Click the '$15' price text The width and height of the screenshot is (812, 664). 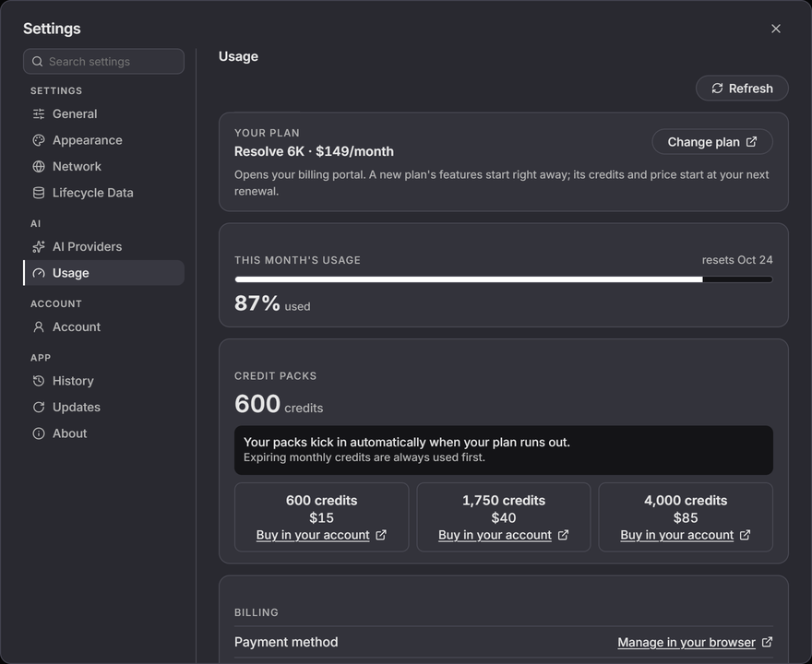point(321,518)
